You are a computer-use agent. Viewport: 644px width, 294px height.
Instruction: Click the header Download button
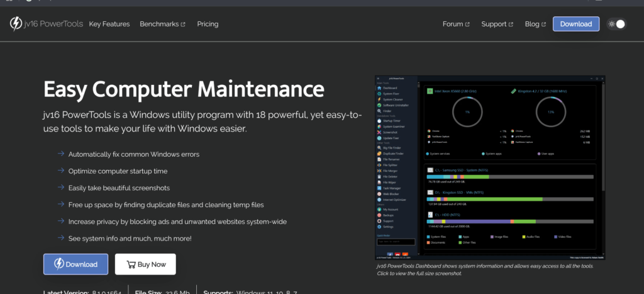point(576,24)
